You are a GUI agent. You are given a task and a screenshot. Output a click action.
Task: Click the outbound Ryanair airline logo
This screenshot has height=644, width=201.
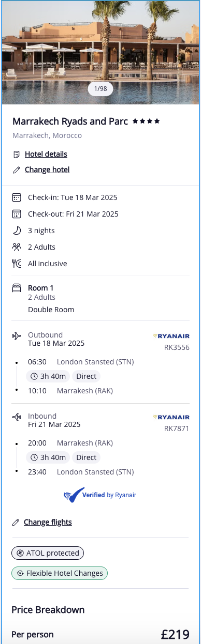(x=171, y=336)
